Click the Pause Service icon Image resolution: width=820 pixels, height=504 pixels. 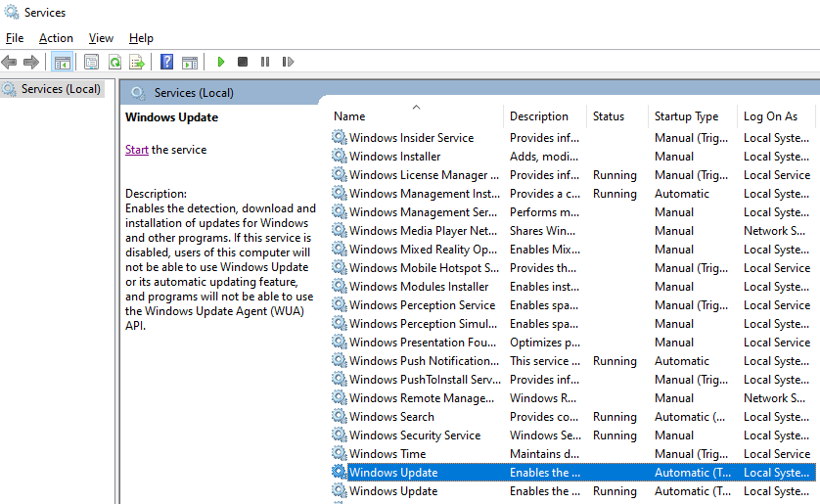coord(265,62)
